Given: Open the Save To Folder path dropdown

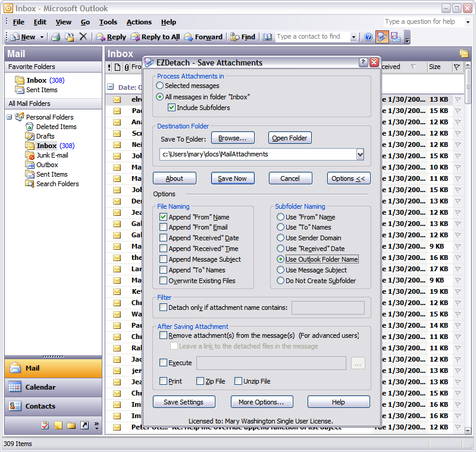Looking at the screenshot, I should (x=360, y=155).
